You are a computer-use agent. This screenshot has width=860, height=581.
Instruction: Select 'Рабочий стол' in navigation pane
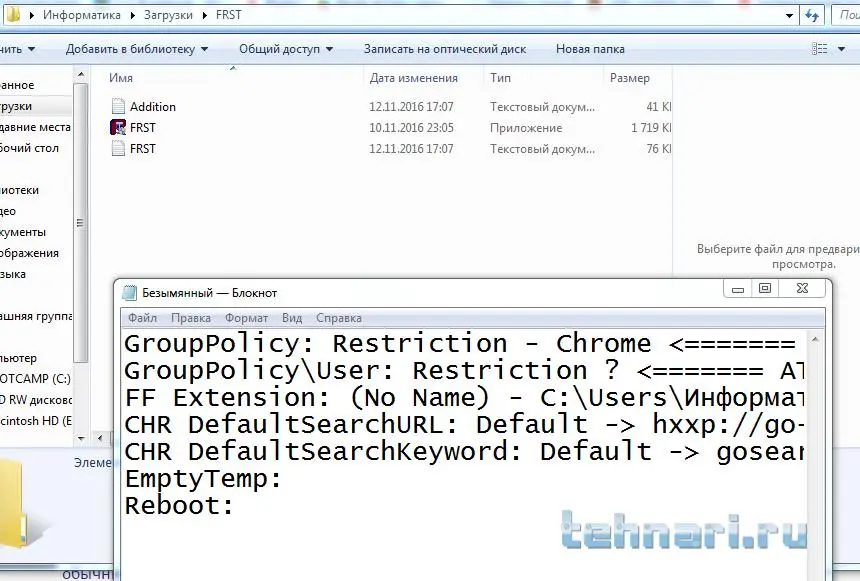[29, 148]
